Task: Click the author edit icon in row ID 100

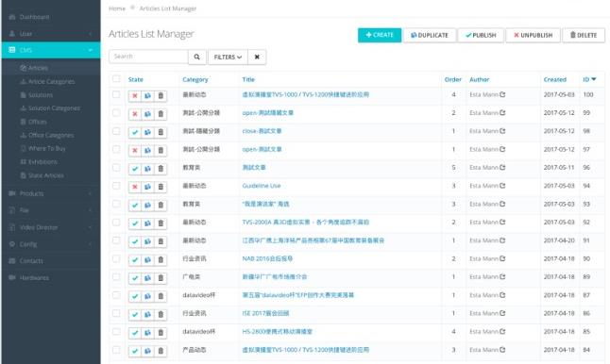Action: [x=502, y=94]
